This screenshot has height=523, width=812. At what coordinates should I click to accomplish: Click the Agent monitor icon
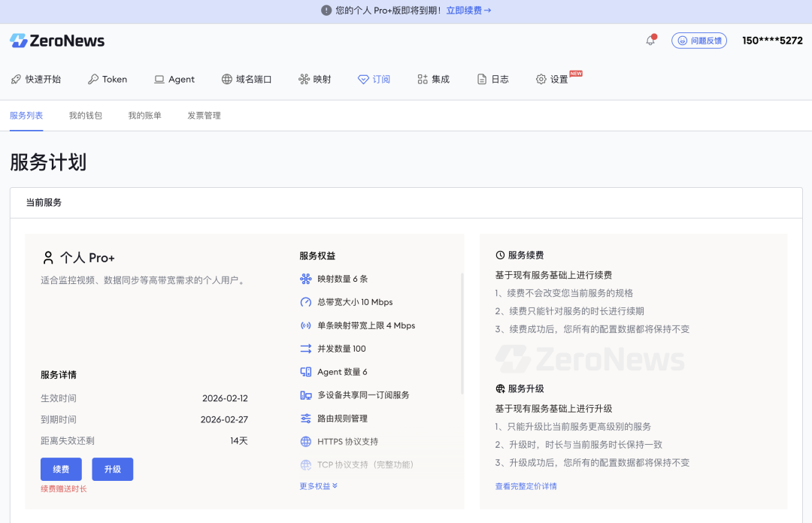click(158, 79)
